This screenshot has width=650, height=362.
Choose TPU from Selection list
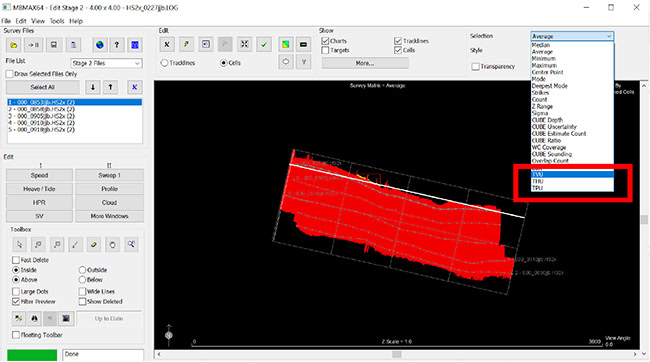point(572,188)
